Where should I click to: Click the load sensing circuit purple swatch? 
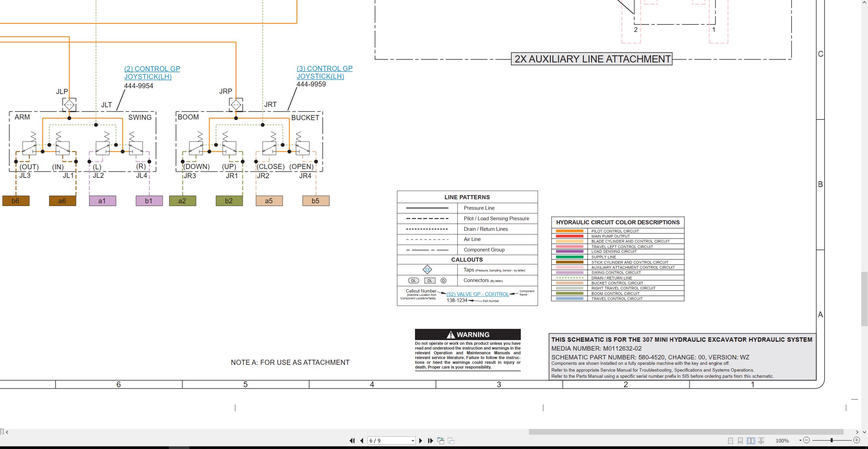pos(570,251)
